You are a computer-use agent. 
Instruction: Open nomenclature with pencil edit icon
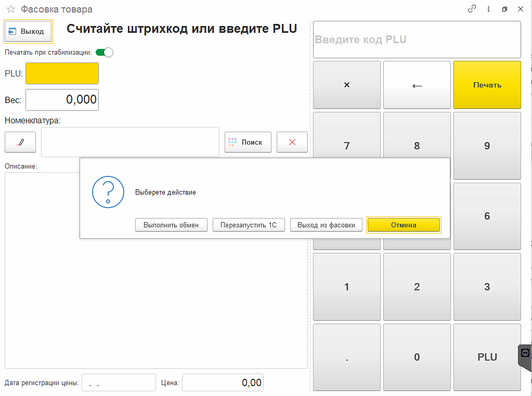click(x=20, y=142)
